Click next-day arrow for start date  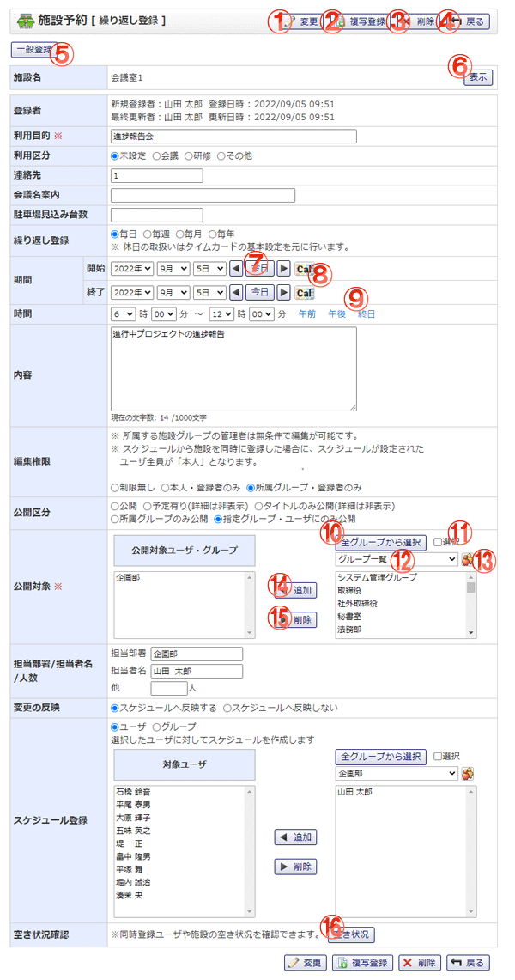tap(283, 269)
